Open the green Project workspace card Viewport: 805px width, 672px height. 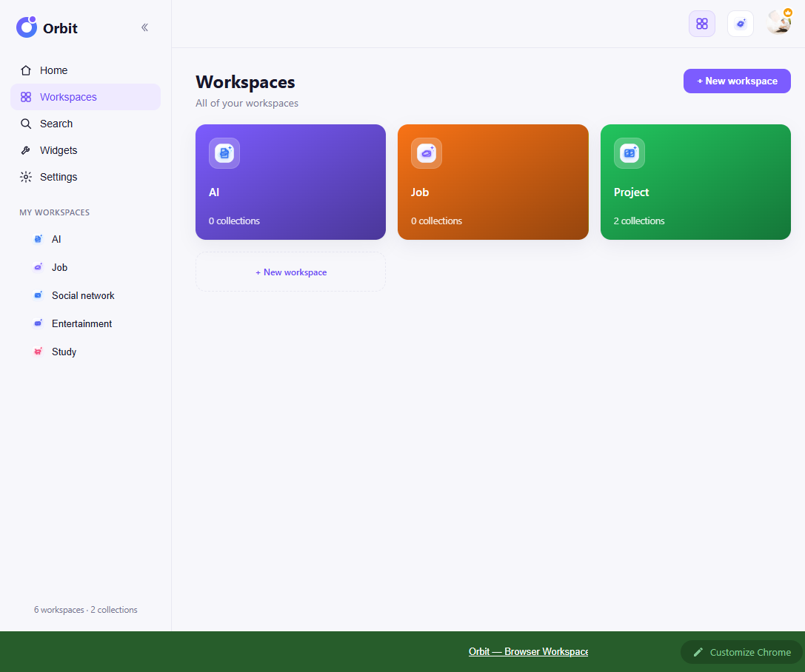point(695,181)
